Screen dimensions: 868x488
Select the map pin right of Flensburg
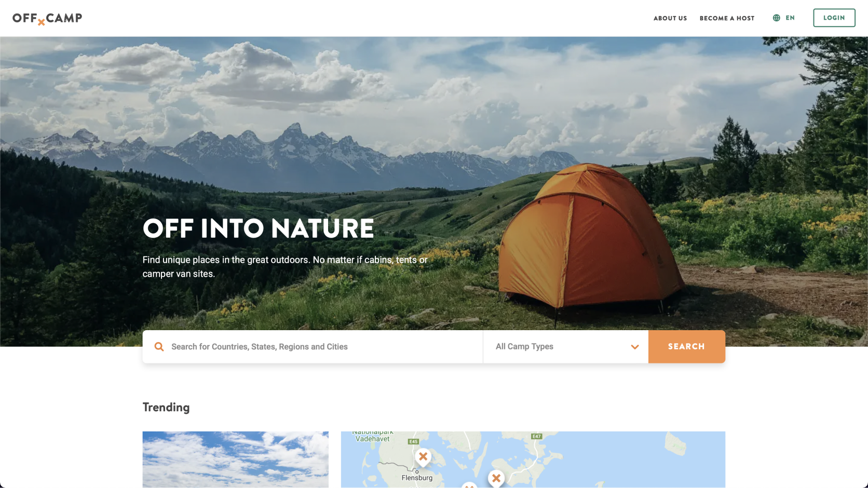point(496,478)
